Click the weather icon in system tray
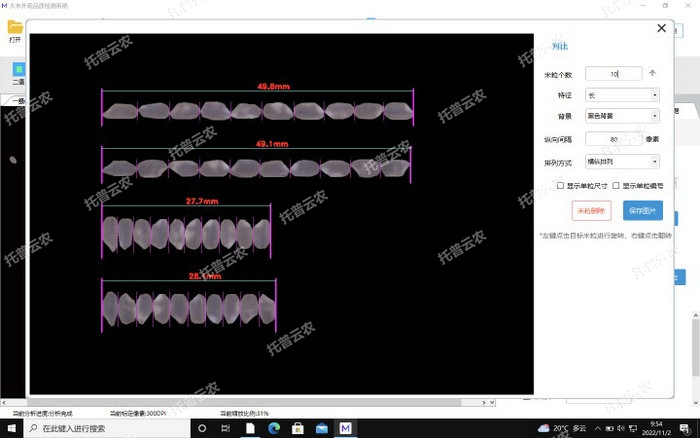This screenshot has width=700, height=438. (x=544, y=428)
